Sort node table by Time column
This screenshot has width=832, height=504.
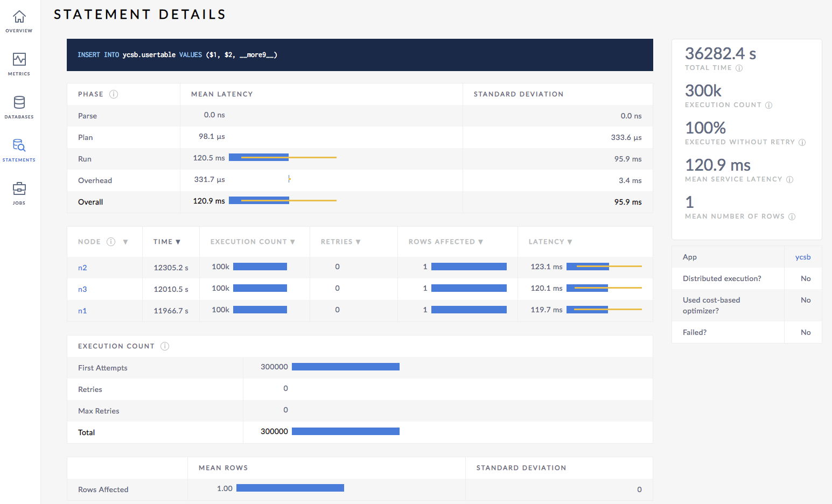(166, 242)
